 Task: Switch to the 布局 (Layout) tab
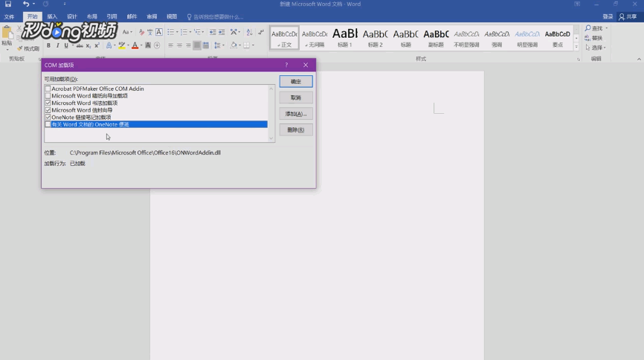click(x=92, y=17)
